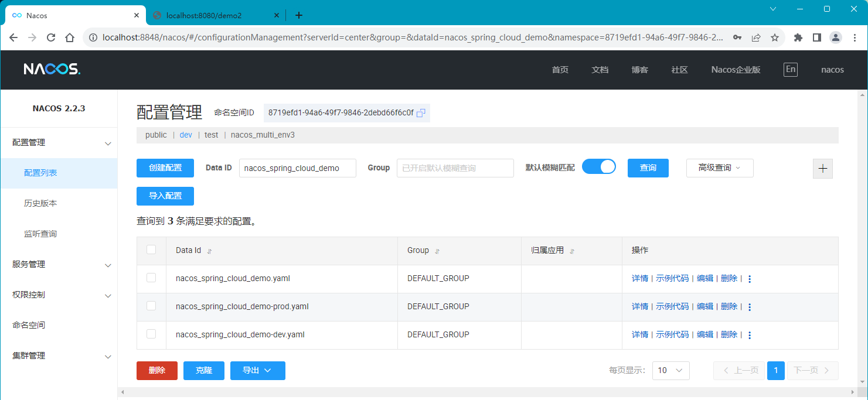Reload the page in browser toolbar
This screenshot has width=868, height=400.
pos(51,37)
